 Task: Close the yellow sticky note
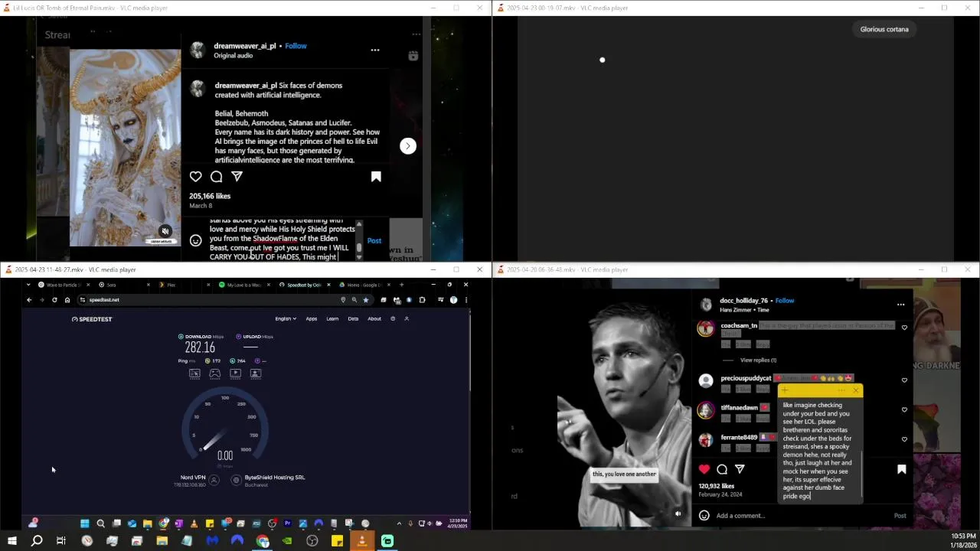[856, 390]
